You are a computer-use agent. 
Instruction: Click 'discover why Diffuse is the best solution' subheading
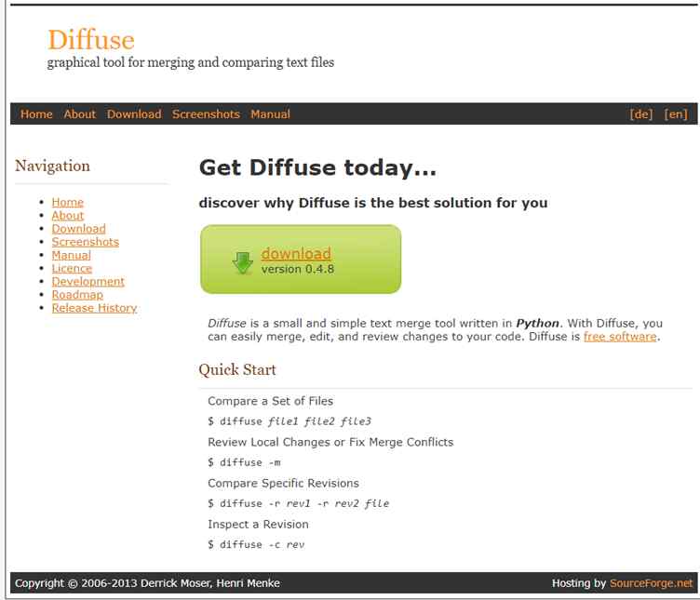click(x=373, y=203)
